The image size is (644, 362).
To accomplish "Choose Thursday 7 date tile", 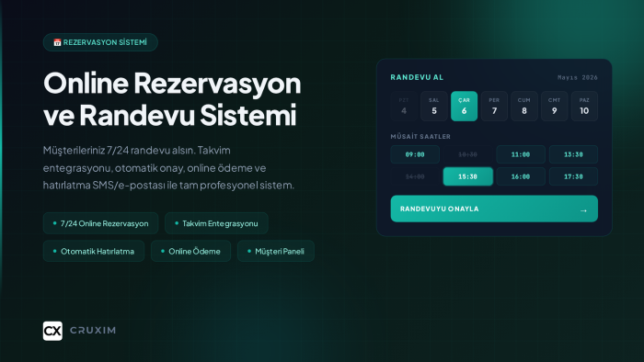I will (494, 107).
